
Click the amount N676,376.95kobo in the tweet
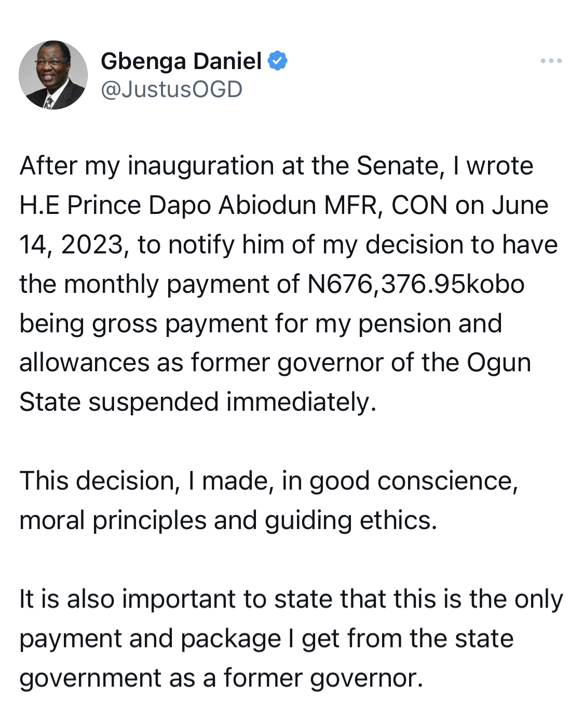tap(416, 284)
